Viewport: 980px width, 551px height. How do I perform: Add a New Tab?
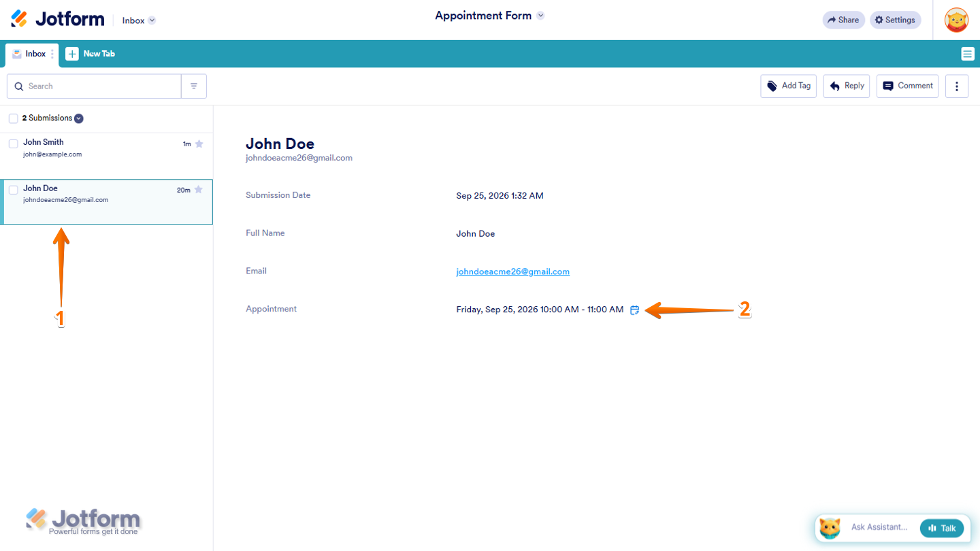pyautogui.click(x=91, y=54)
